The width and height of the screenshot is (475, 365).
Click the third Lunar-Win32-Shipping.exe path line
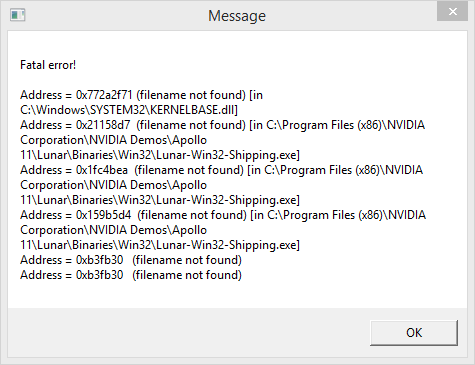[x=160, y=245]
